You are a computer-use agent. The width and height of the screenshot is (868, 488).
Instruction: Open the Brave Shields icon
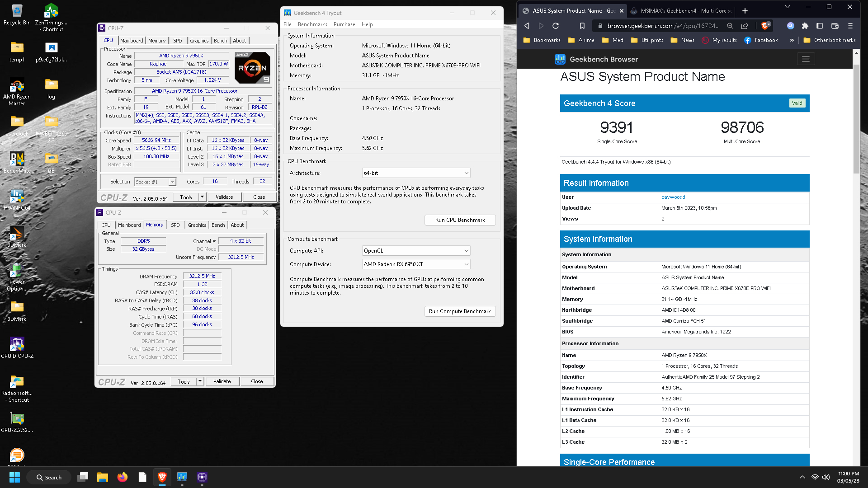[766, 26]
